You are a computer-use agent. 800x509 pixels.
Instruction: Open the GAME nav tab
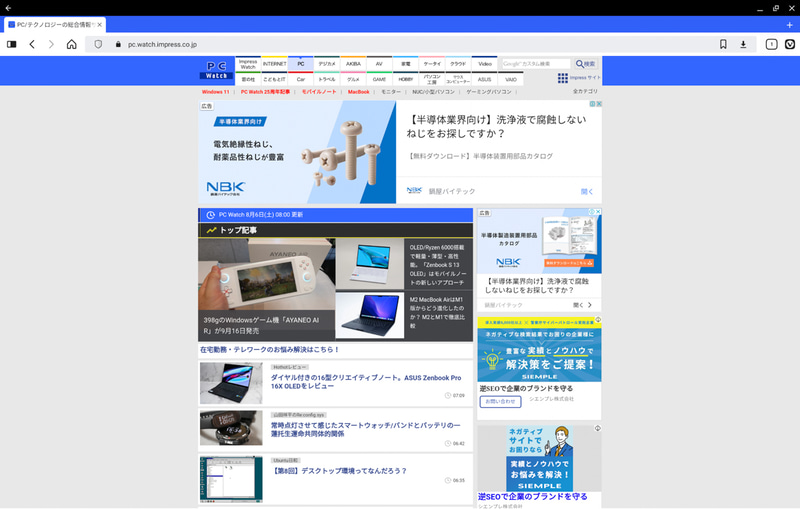(x=379, y=79)
